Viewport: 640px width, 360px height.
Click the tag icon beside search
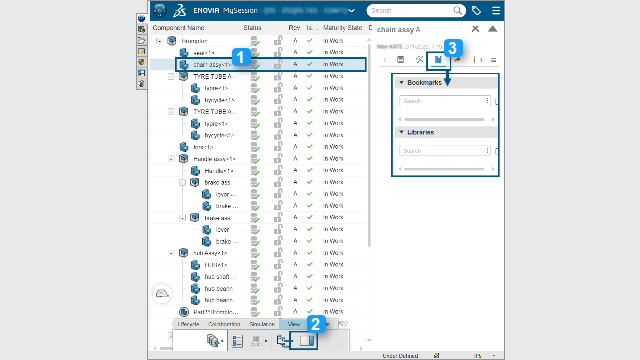coord(476,11)
